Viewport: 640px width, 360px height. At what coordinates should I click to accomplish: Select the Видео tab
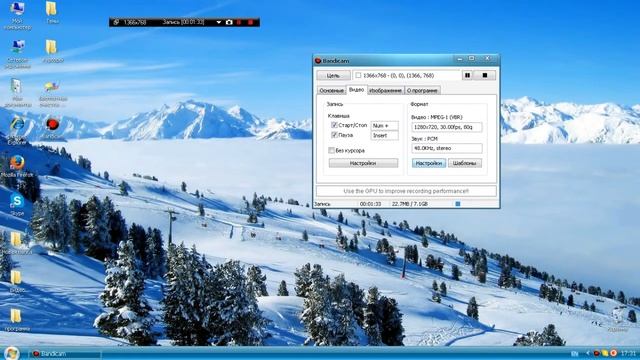356,90
